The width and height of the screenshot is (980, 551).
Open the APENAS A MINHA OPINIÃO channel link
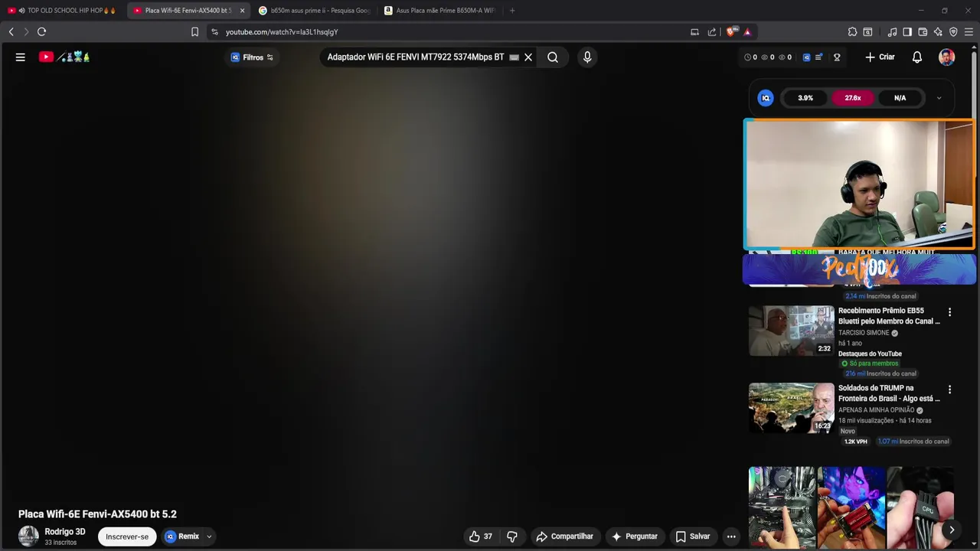click(x=876, y=410)
